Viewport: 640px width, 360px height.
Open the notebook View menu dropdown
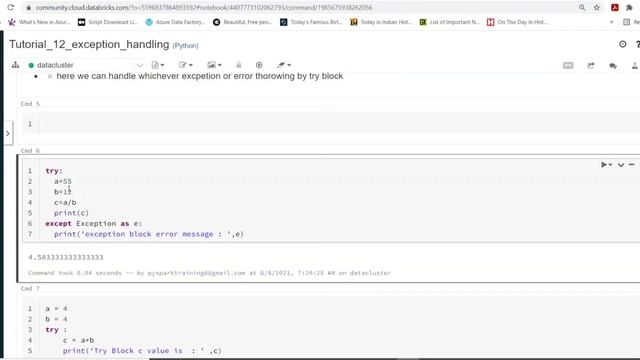(214, 65)
